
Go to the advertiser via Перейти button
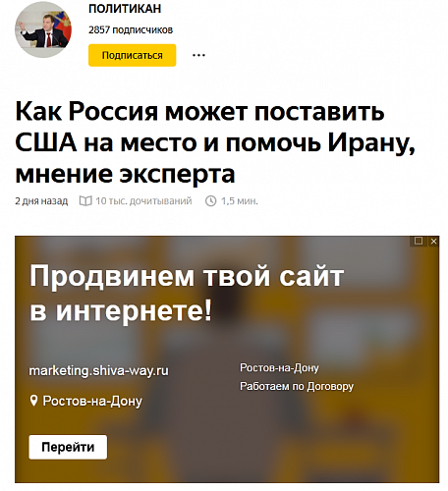point(68,447)
